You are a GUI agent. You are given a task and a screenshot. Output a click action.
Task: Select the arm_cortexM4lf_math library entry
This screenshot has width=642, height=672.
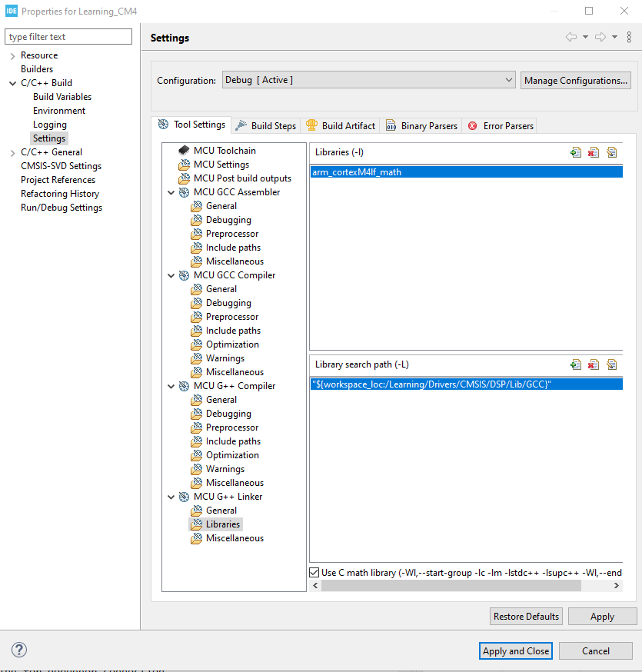click(466, 172)
